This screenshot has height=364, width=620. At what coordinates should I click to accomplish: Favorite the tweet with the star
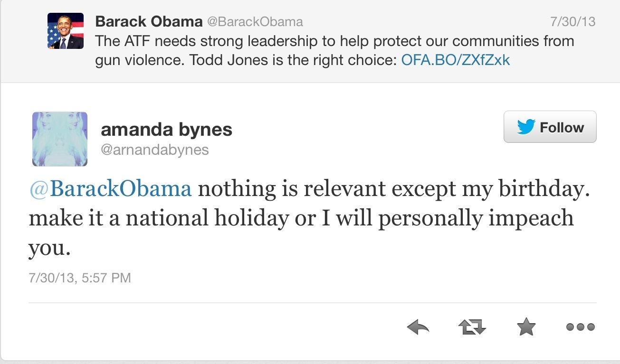[x=526, y=327]
